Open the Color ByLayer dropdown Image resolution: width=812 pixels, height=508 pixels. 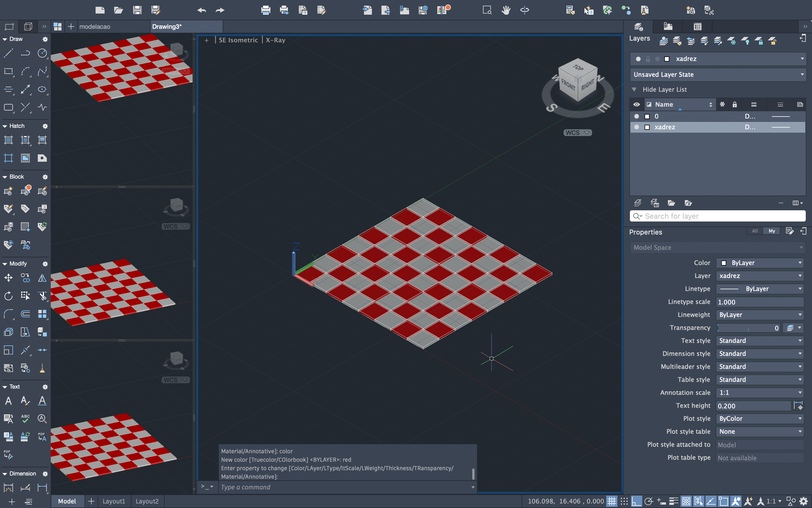[x=760, y=263]
